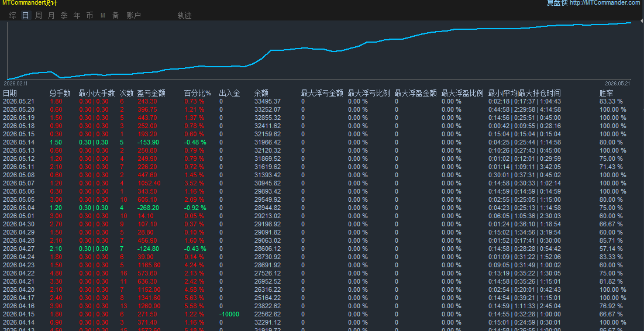Click the -10000 withdrawal value
The height and width of the screenshot is (331, 644).
[x=229, y=314]
